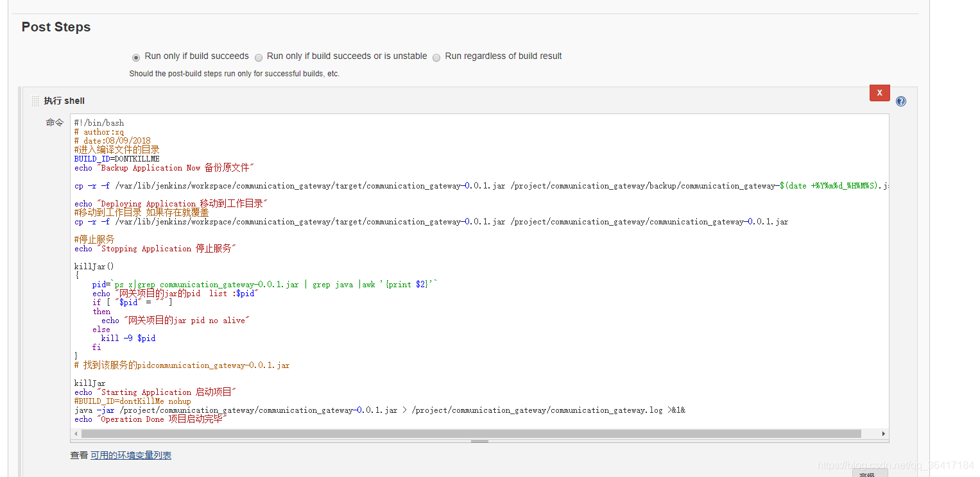Click the 'Post Steps' section heading
Image resolution: width=980 pixels, height=477 pixels.
[56, 27]
